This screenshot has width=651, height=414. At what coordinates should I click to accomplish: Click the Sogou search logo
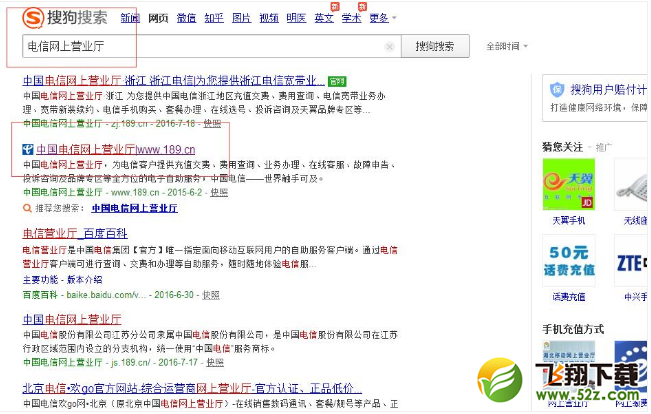tap(64, 18)
